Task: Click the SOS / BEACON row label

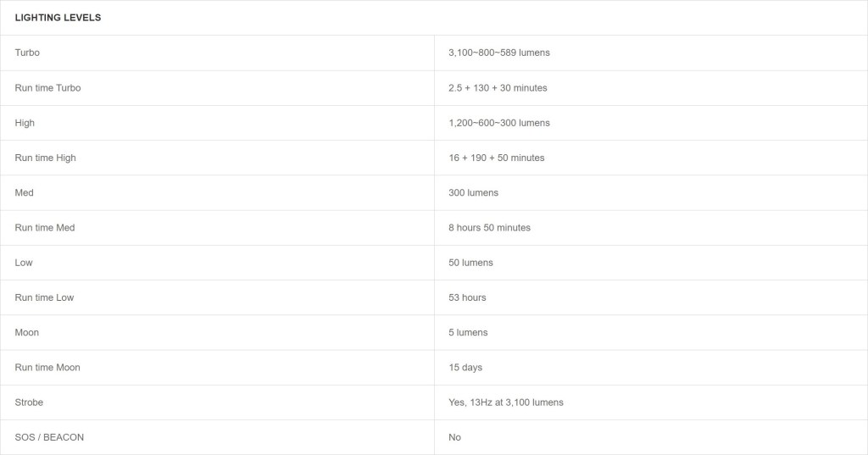Action: (49, 437)
